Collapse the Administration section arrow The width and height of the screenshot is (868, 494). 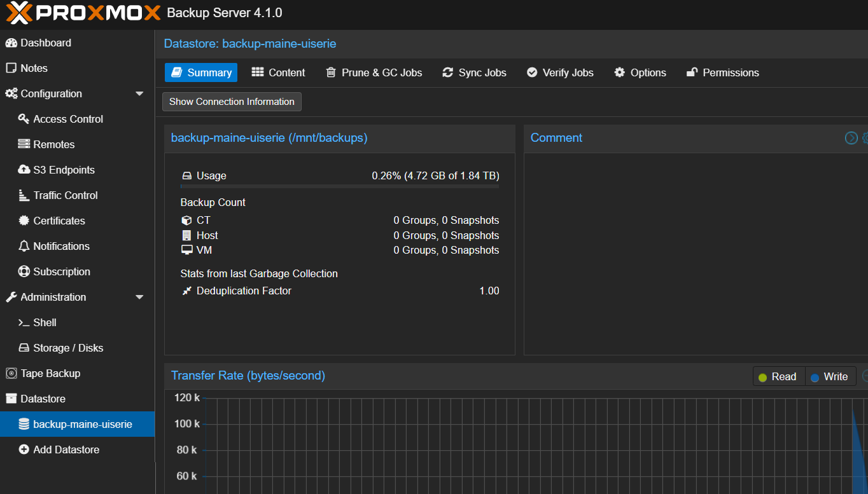pyautogui.click(x=139, y=297)
